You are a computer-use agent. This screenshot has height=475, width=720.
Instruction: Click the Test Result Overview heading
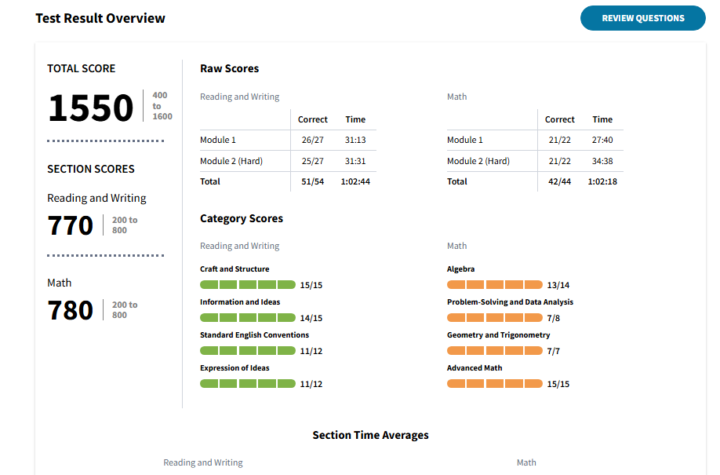coord(100,19)
